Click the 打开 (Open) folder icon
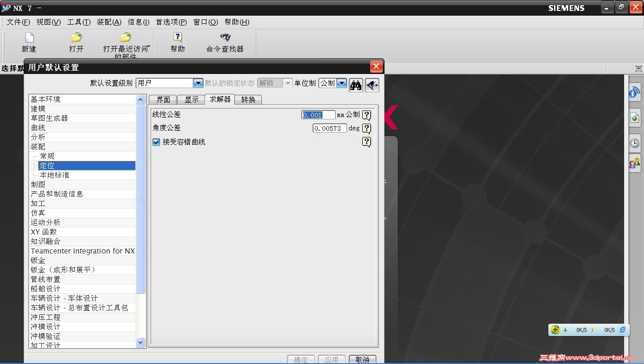The width and height of the screenshot is (644, 364). [x=76, y=37]
